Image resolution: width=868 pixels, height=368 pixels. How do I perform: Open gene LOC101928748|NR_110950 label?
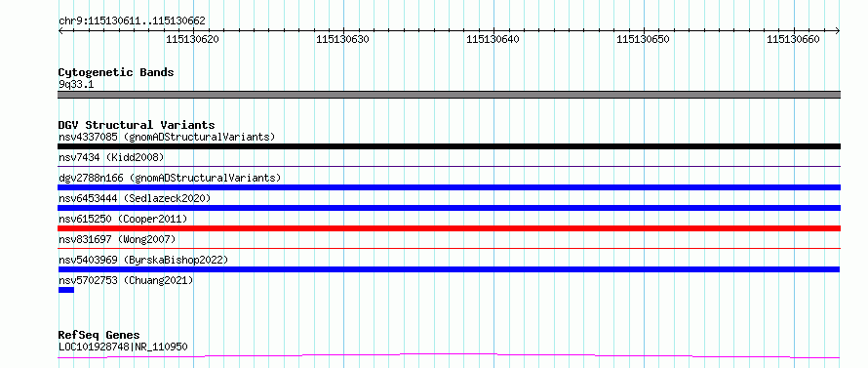(x=123, y=347)
